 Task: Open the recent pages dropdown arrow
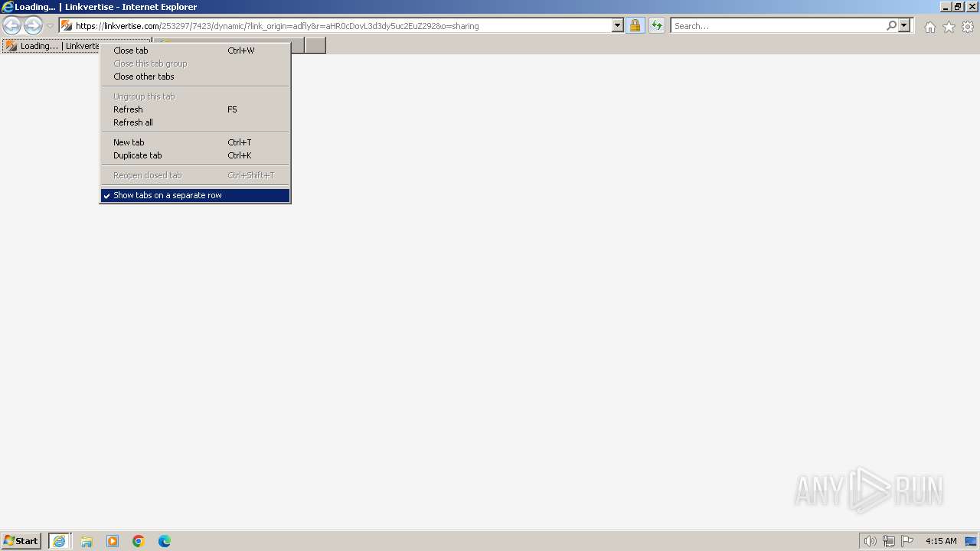pyautogui.click(x=50, y=26)
